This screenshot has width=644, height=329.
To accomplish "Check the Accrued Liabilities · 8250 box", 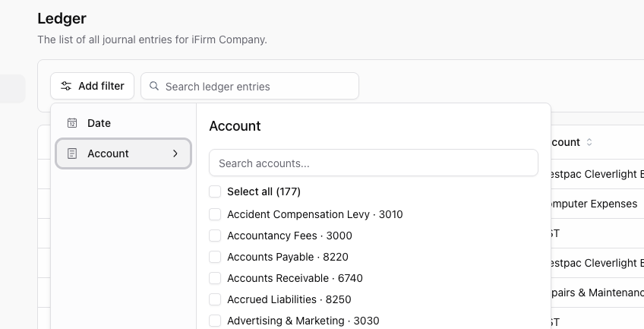I will click(x=215, y=299).
